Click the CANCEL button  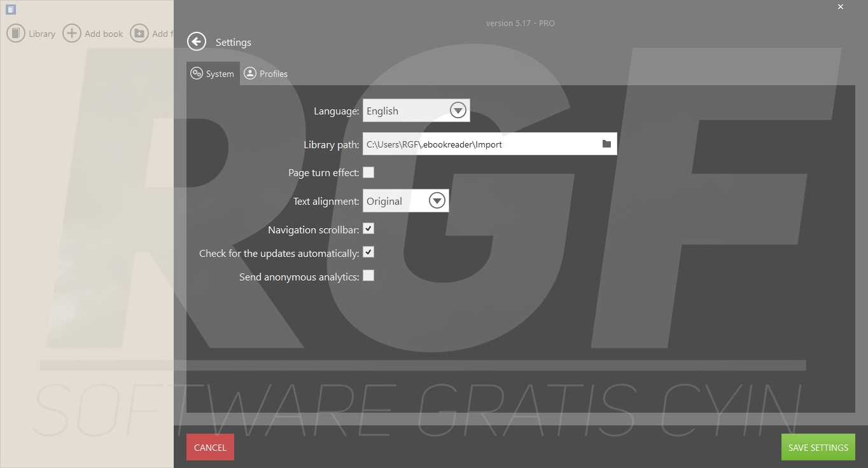pos(211,447)
